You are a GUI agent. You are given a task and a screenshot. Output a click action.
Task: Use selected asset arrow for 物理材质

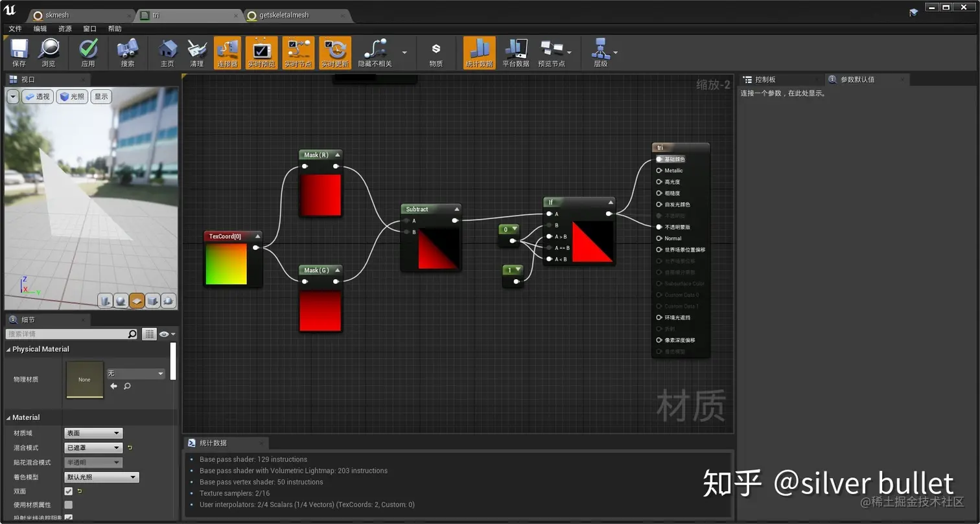point(114,386)
